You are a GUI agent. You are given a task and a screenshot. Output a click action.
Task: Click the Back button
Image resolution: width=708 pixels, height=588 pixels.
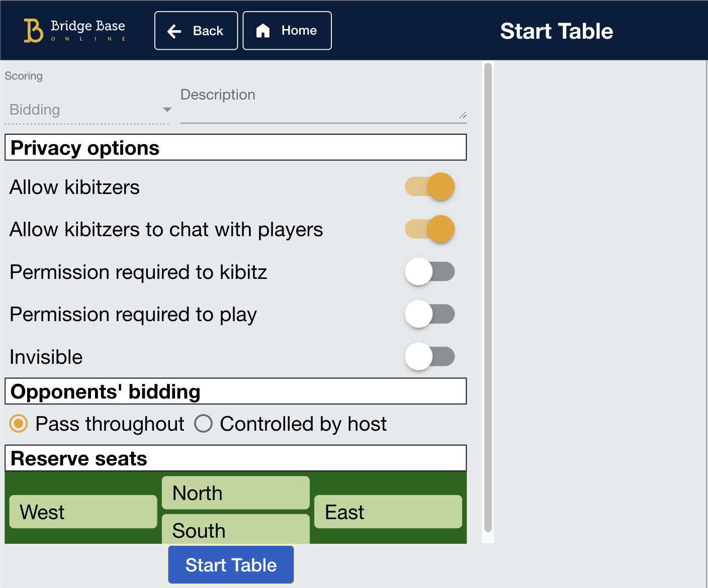196,31
